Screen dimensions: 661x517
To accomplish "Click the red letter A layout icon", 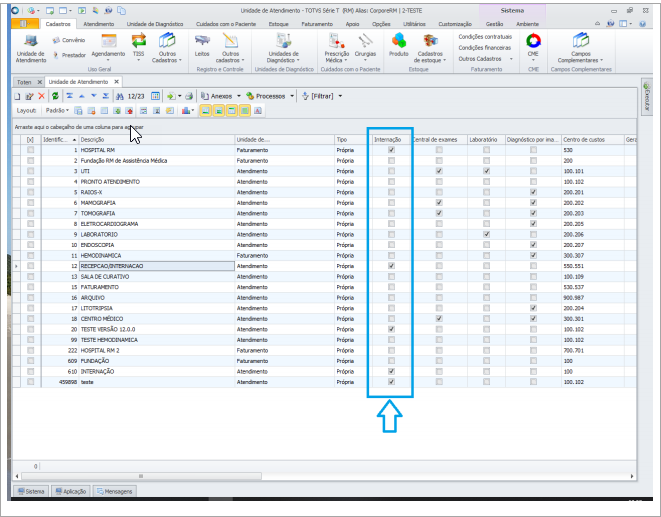I will point(258,110).
